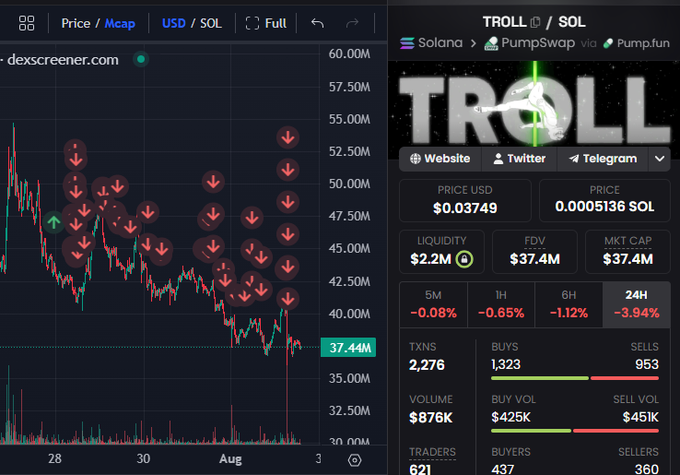Click the BUYERS 437 value
This screenshot has height=475, width=680.
coord(503,469)
